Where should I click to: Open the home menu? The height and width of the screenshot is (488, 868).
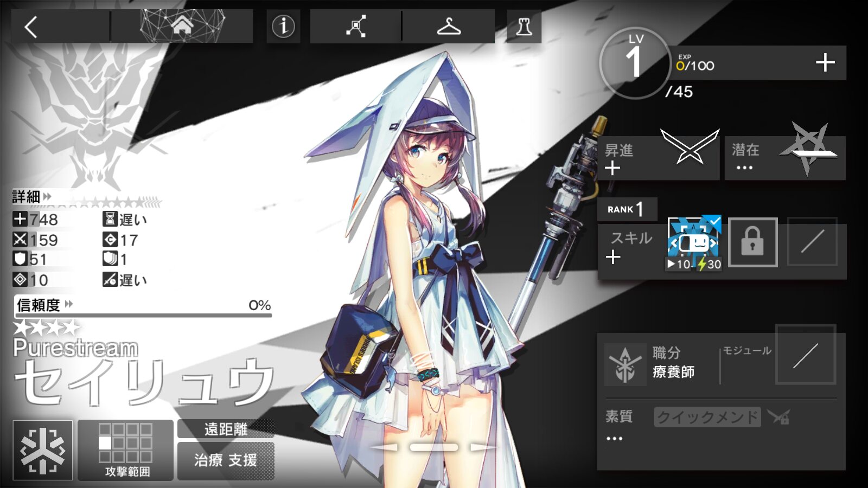click(182, 26)
